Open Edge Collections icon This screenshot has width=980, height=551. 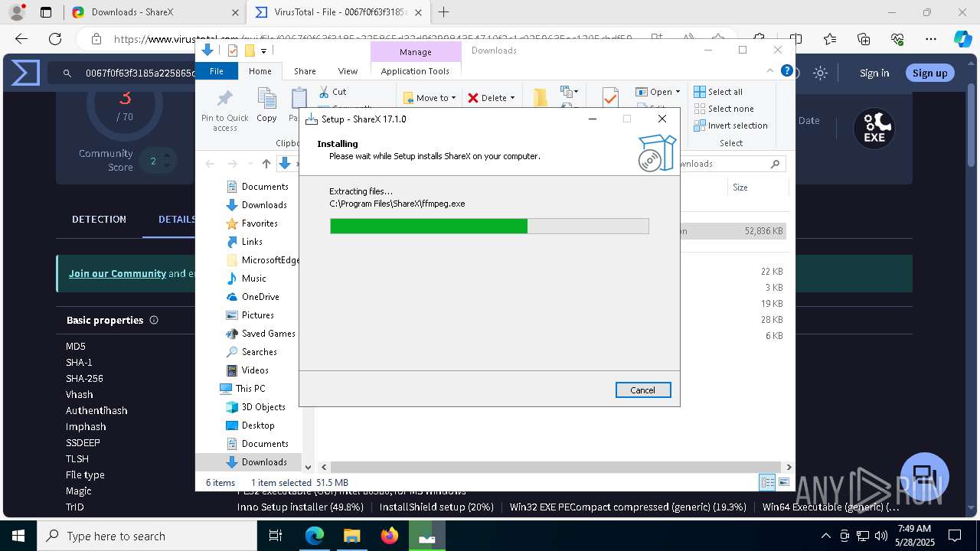pos(864,39)
